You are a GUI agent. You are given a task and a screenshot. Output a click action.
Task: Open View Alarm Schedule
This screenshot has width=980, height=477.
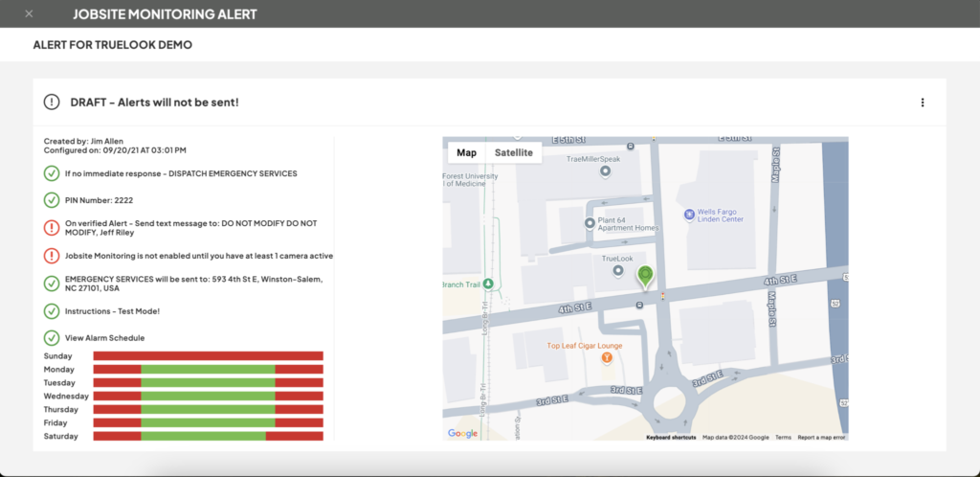pyautogui.click(x=105, y=337)
